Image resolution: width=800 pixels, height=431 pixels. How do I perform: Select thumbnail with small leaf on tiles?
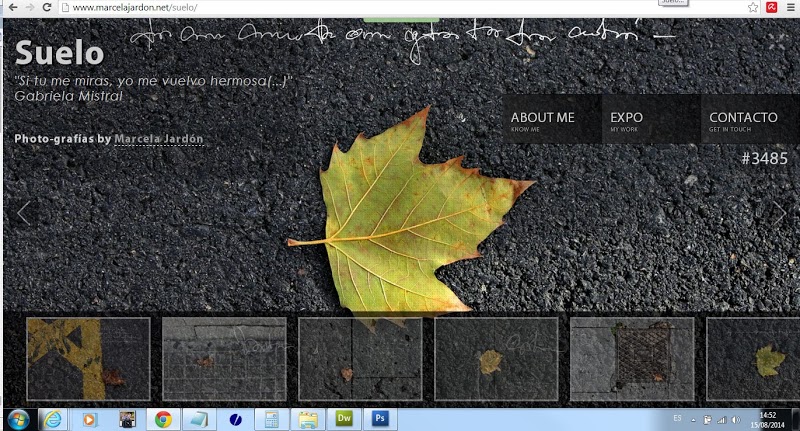(x=360, y=359)
